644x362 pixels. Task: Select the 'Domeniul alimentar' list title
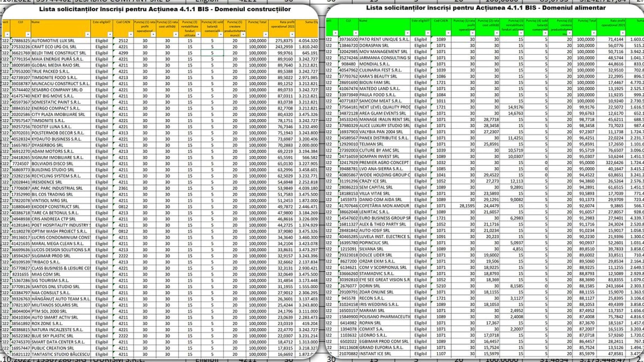[x=486, y=8]
